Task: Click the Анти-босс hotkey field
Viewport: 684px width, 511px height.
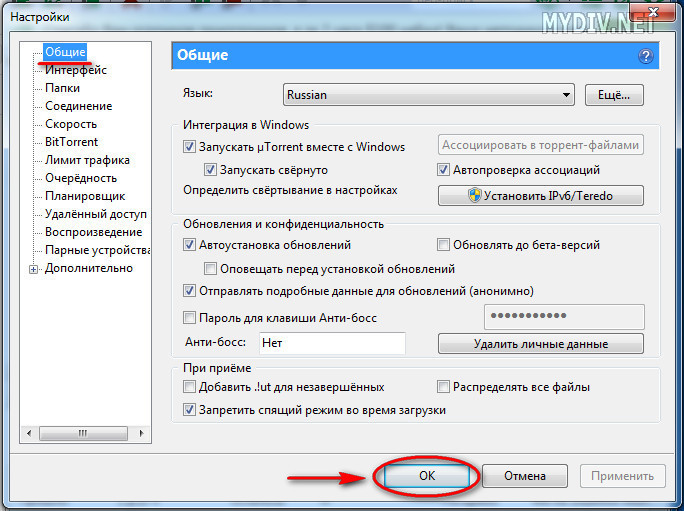Action: pyautogui.click(x=332, y=343)
